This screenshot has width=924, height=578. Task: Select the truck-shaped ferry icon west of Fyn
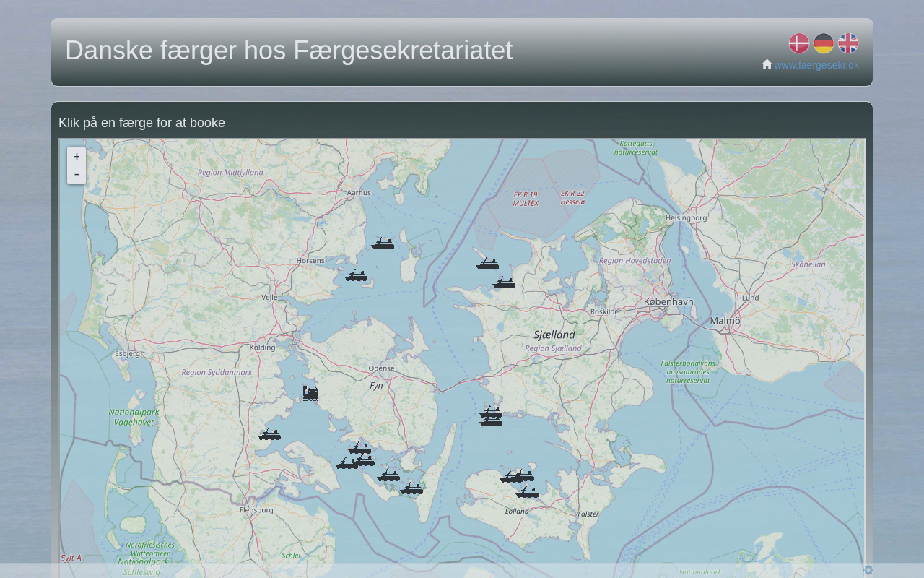(310, 393)
